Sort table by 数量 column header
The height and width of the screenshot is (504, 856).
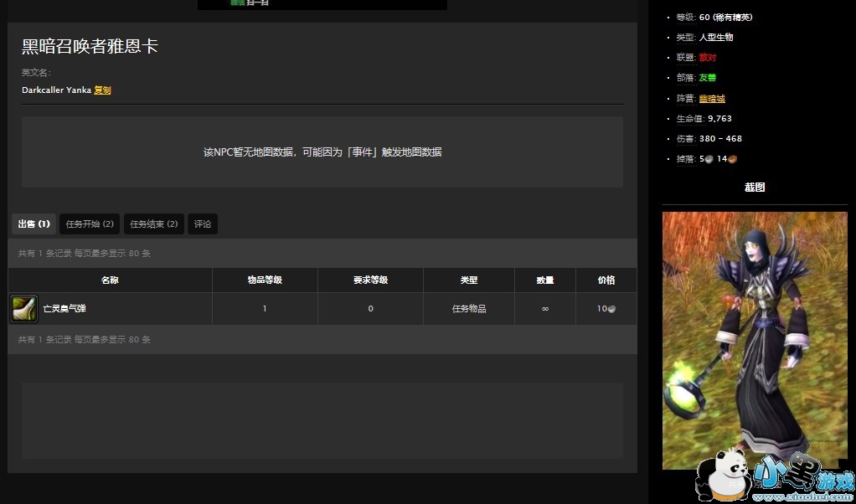(544, 280)
